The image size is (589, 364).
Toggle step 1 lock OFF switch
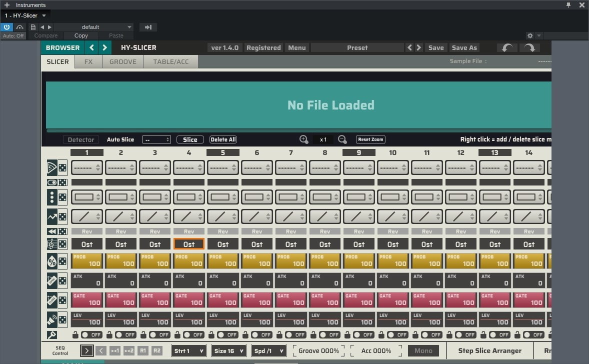point(91,334)
